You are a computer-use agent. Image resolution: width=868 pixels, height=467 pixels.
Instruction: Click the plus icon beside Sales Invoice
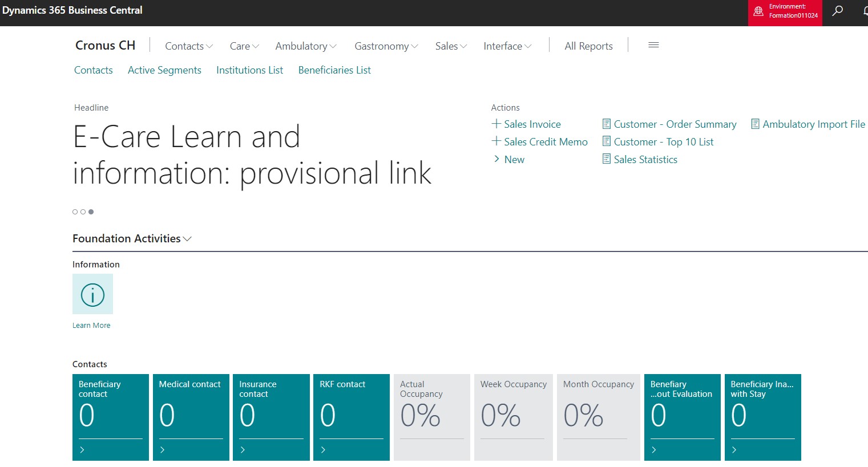(x=496, y=124)
